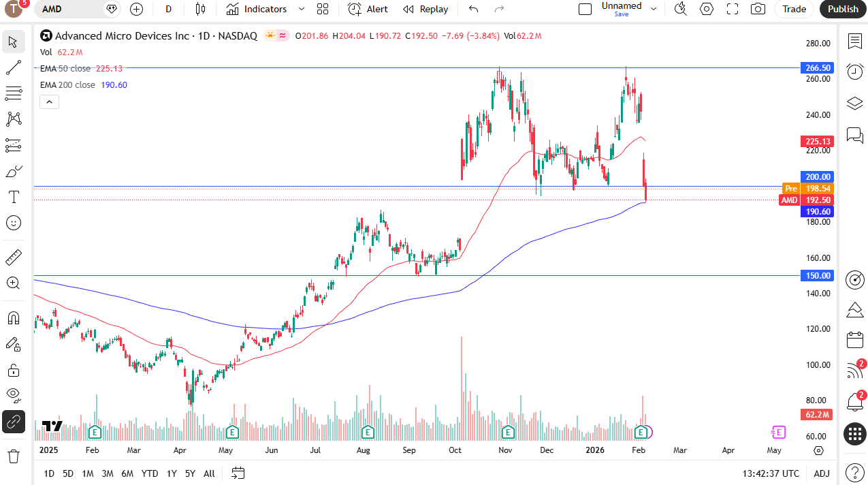
Task: Toggle lock all drawing tools
Action: pos(13,370)
